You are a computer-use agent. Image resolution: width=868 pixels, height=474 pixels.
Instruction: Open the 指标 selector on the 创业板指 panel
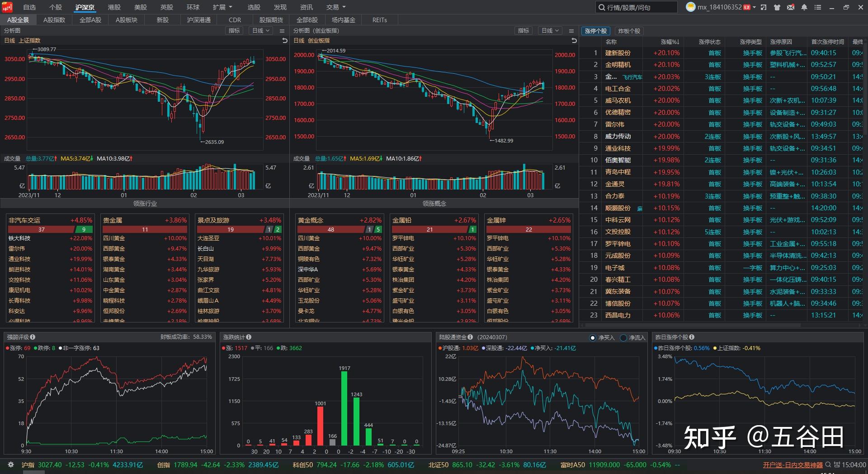[x=524, y=31]
